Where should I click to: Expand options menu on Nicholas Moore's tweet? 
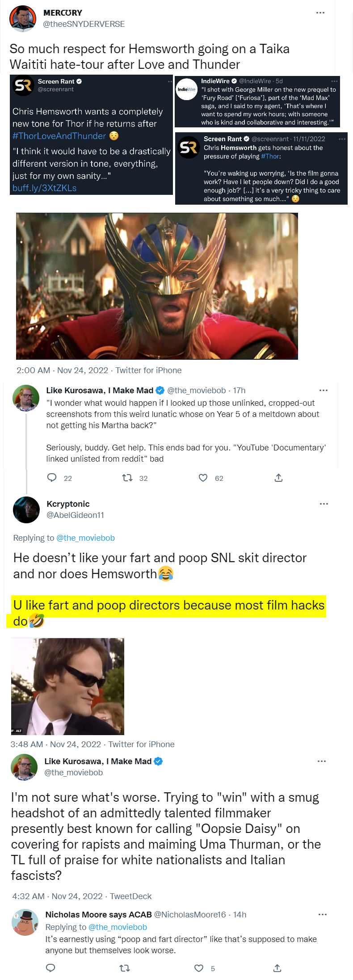(323, 914)
